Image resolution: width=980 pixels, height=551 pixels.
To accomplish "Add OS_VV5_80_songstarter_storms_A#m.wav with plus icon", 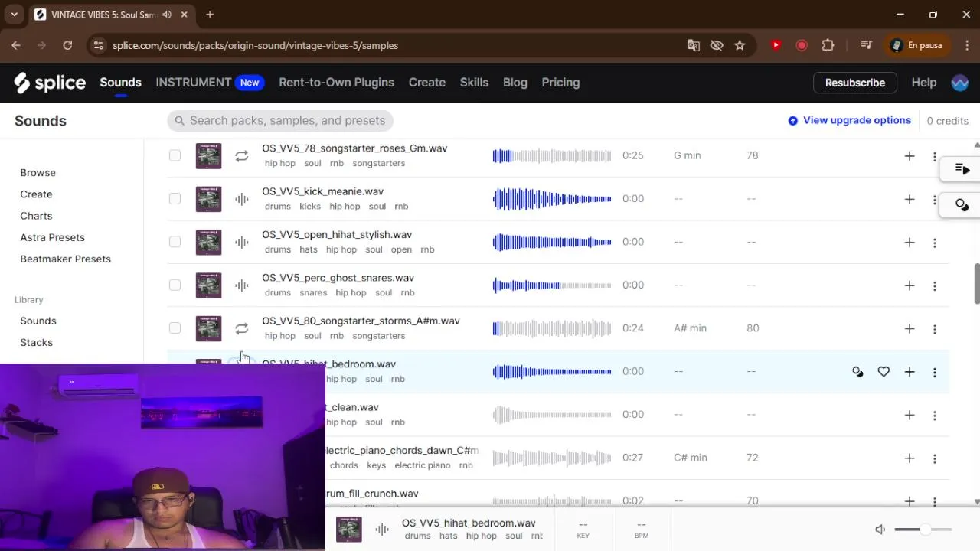I will coord(910,328).
